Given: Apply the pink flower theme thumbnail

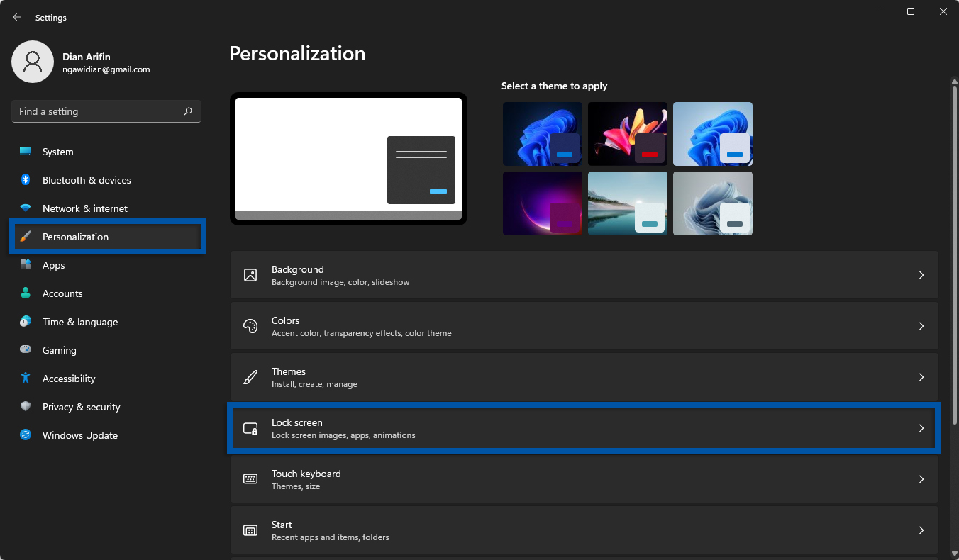Looking at the screenshot, I should tap(627, 133).
